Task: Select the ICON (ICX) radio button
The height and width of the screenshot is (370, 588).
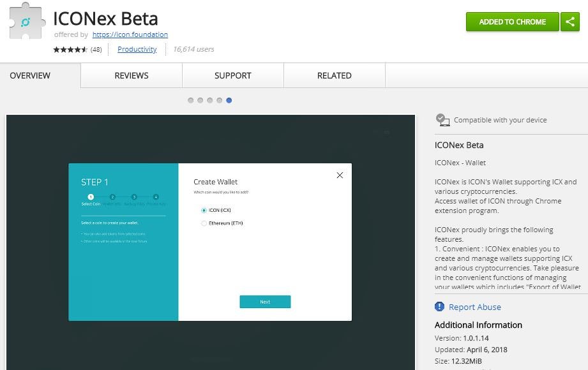Action: coord(204,211)
